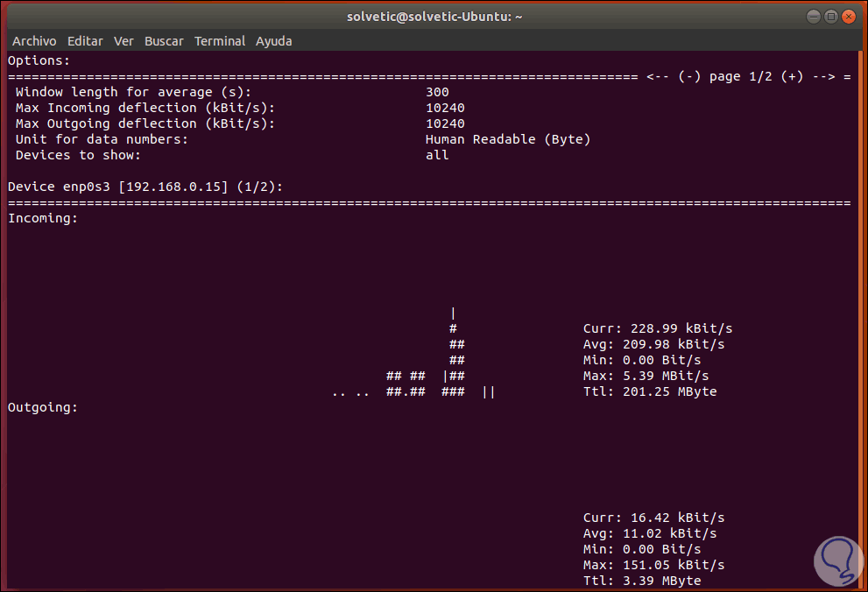The height and width of the screenshot is (592, 868).
Task: Click the page 1/2 label
Action: coord(741,76)
